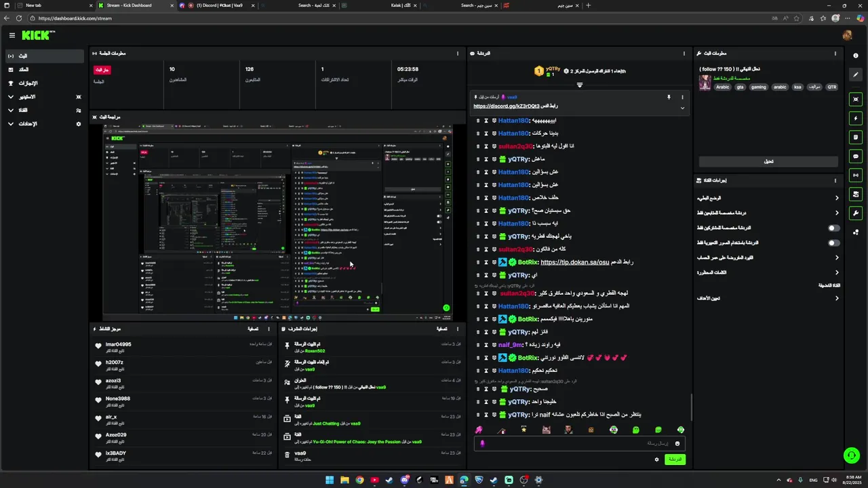
Task: Open the tip.dokan.sa/osu link from BotRix
Action: pos(574,262)
